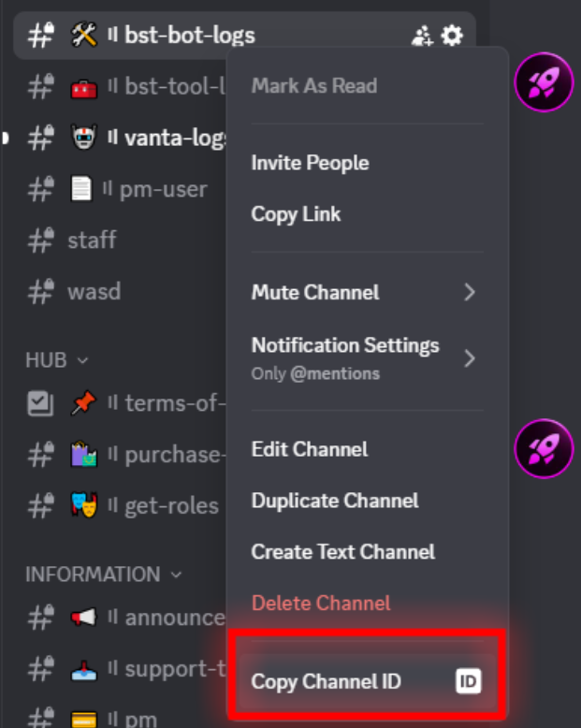This screenshot has height=728, width=581.
Task: Open the wasd channel
Action: pyautogui.click(x=94, y=292)
